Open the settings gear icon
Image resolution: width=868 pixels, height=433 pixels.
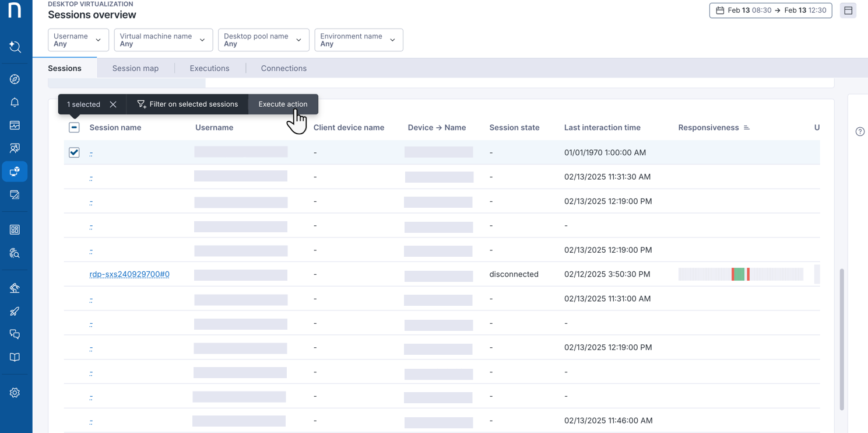point(15,393)
